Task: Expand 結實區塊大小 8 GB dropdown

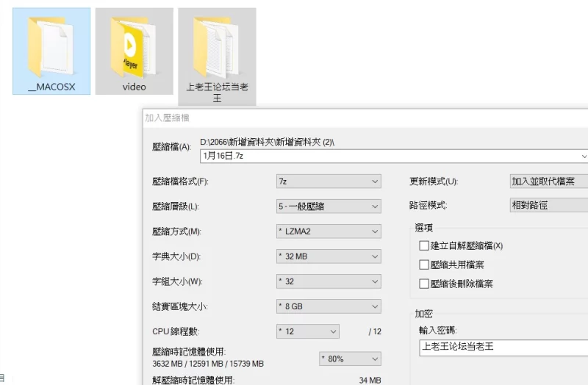Action: (329, 306)
